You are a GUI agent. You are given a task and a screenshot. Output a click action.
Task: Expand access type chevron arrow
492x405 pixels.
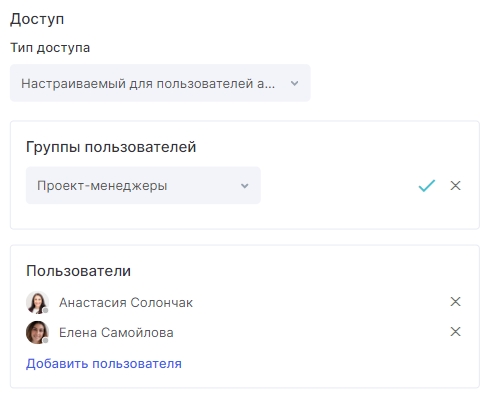pos(294,83)
